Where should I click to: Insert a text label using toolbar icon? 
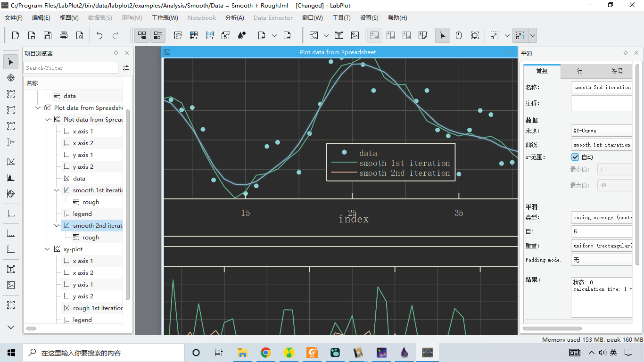[x=339, y=35]
